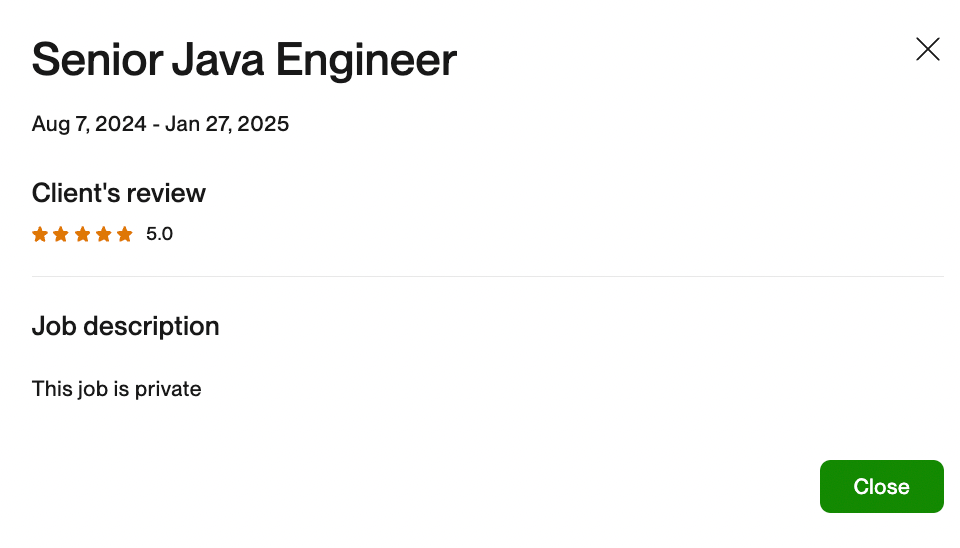This screenshot has height=548, width=960.
Task: Click the word review in the heading
Action: coord(167,193)
